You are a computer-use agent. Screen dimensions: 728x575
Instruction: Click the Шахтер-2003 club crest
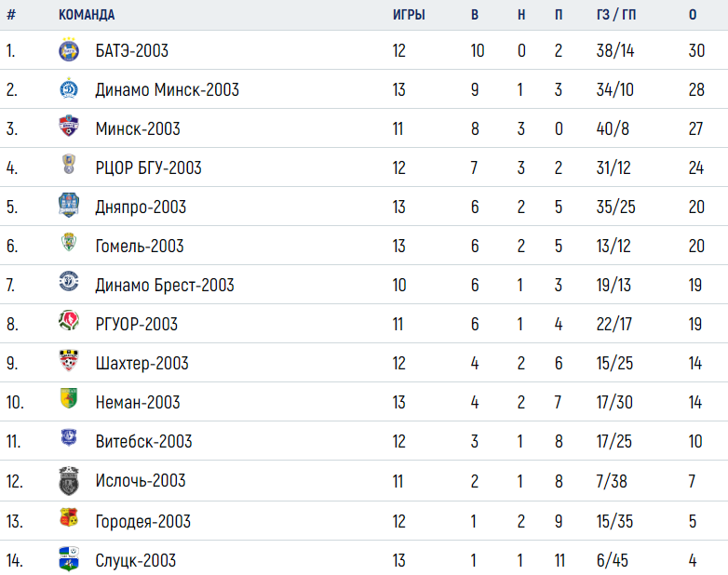pos(69,361)
